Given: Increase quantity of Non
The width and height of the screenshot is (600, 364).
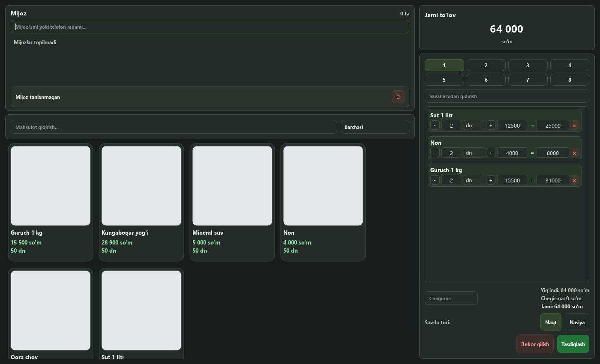Looking at the screenshot, I should (x=491, y=153).
